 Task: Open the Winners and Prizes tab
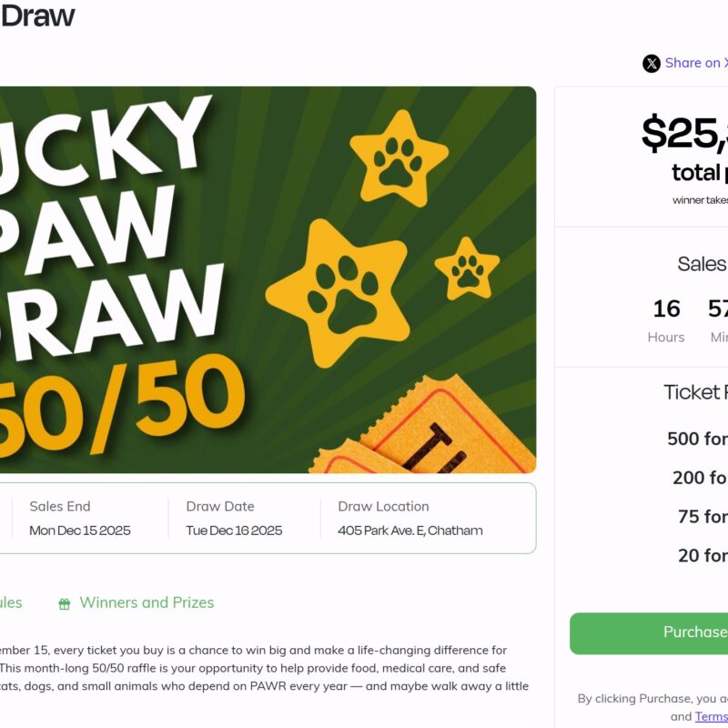(146, 602)
